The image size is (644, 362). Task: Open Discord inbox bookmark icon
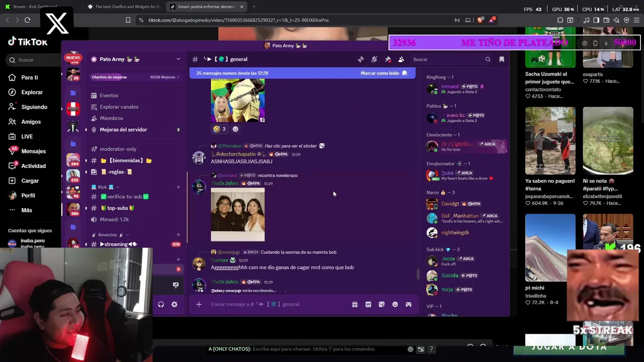(x=502, y=59)
